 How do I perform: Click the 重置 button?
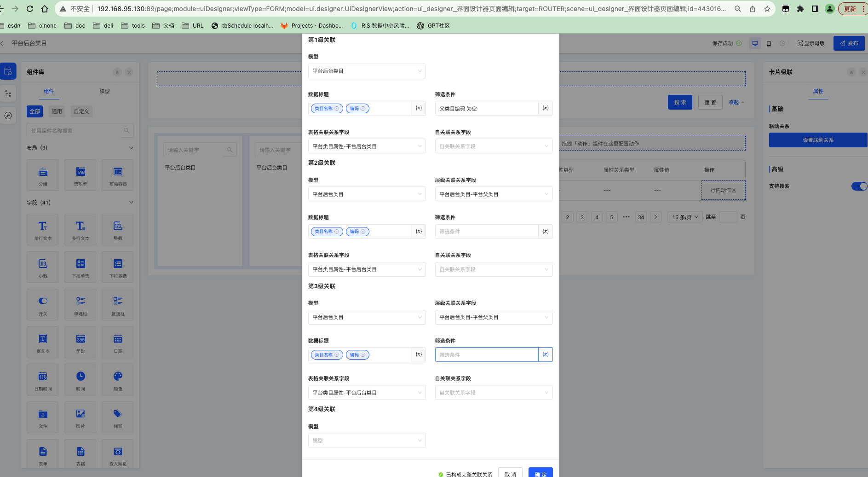pyautogui.click(x=710, y=102)
